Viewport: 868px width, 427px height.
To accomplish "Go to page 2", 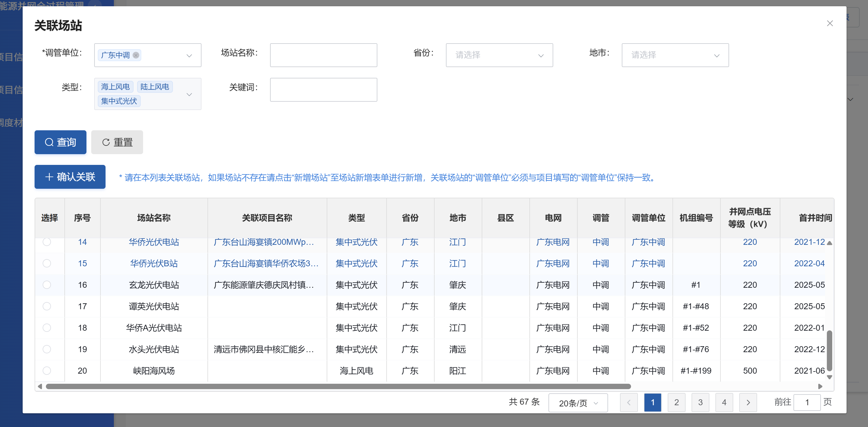I will click(677, 402).
